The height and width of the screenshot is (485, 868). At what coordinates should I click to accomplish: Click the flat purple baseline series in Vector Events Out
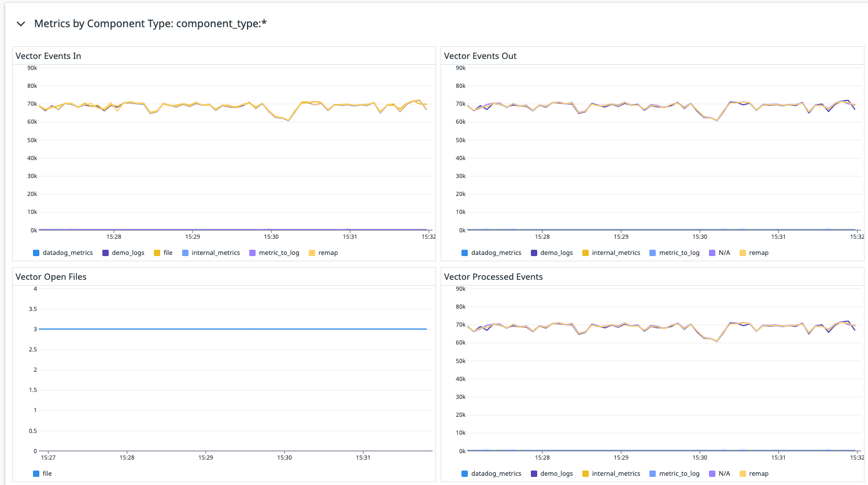636,228
